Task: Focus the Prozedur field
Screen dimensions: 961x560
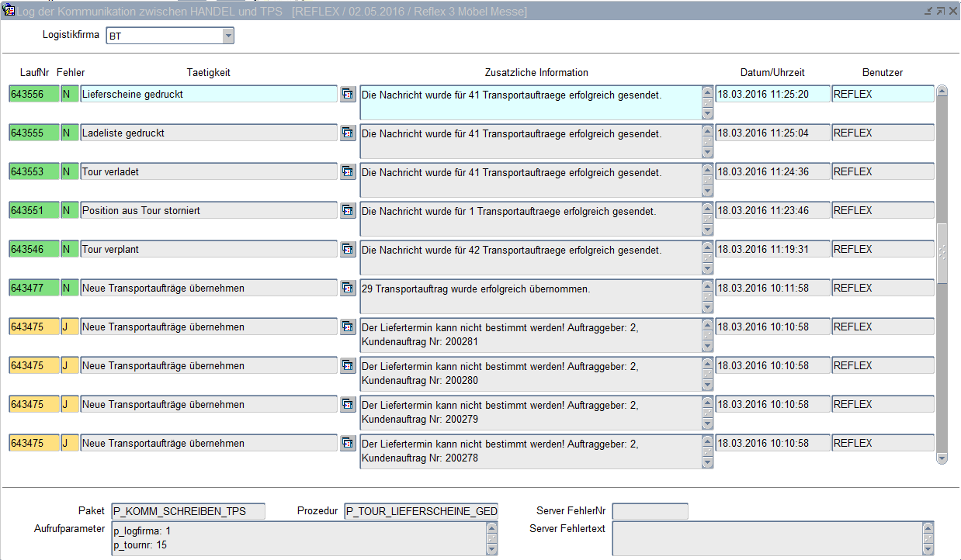Action: tap(421, 511)
